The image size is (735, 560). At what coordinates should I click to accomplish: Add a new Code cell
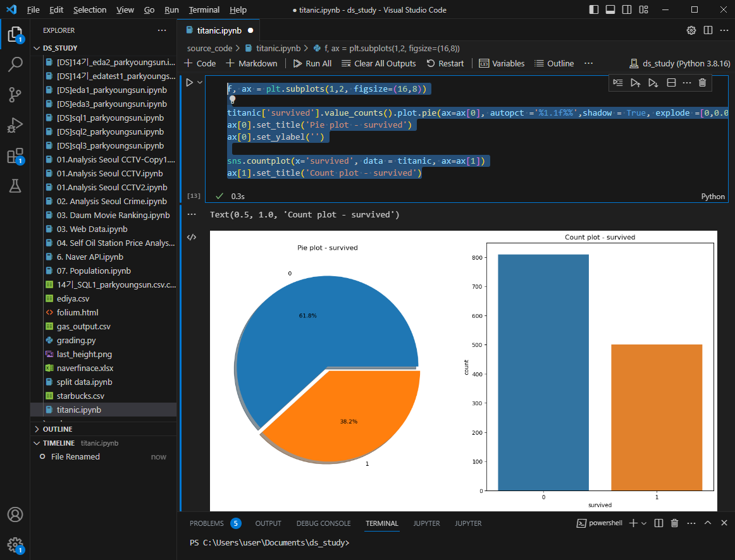click(200, 63)
